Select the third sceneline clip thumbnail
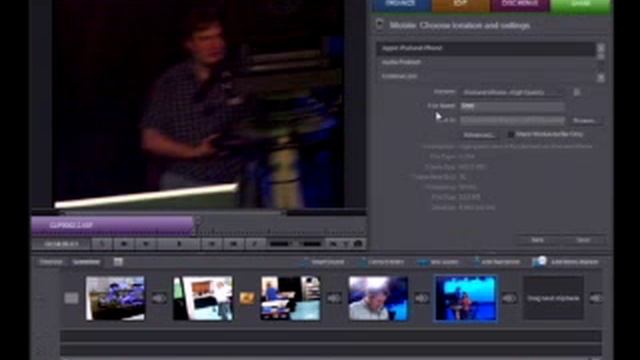Viewport: 640px width, 360px height. point(290,298)
